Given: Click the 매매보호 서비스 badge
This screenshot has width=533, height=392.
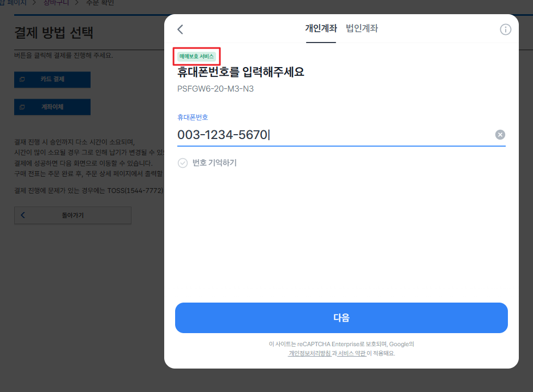Looking at the screenshot, I should pos(196,56).
